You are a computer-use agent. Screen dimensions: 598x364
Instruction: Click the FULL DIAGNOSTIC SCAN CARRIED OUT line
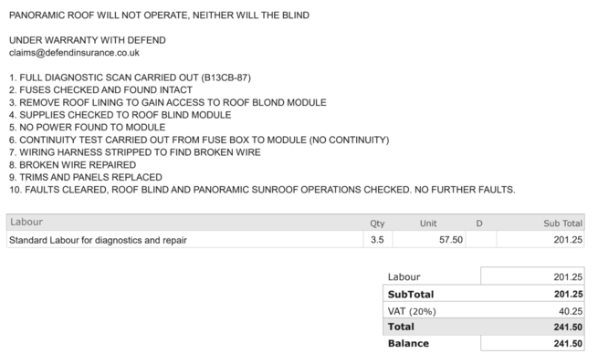(x=130, y=78)
